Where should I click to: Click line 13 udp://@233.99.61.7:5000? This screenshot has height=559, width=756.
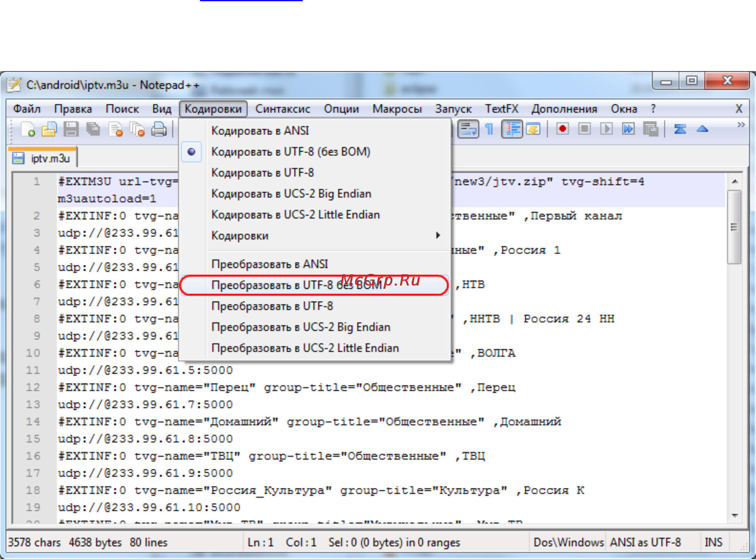[145, 405]
